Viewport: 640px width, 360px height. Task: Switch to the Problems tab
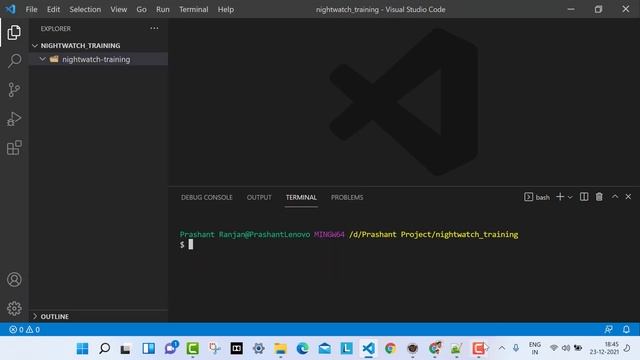(x=347, y=197)
